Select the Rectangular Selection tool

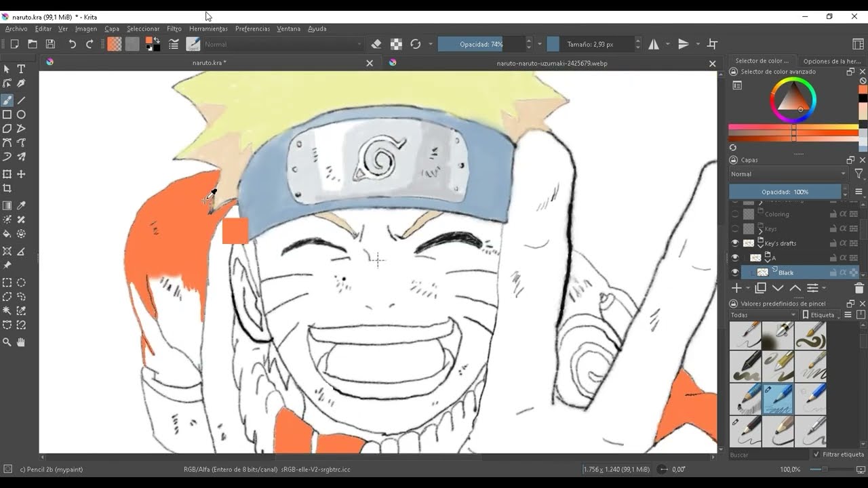pos(7,283)
